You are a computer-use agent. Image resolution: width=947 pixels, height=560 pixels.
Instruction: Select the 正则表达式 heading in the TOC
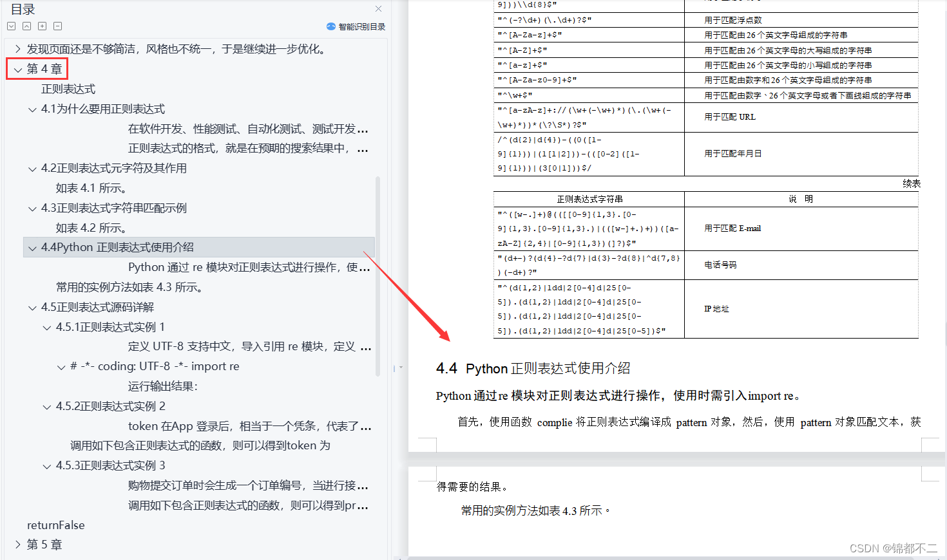68,88
